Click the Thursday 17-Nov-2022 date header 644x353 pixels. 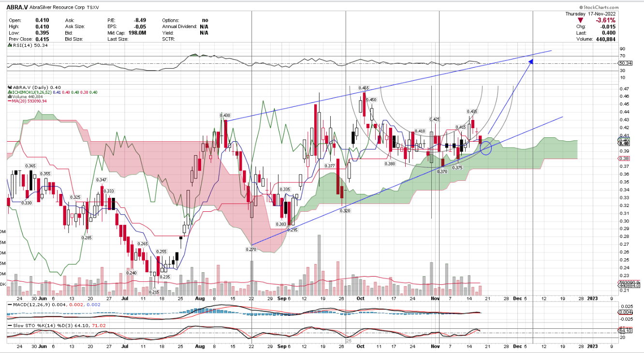pyautogui.click(x=590, y=14)
